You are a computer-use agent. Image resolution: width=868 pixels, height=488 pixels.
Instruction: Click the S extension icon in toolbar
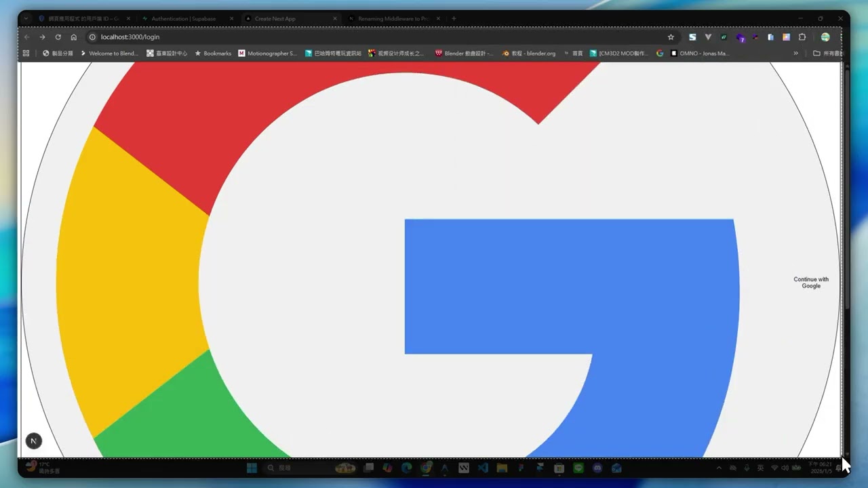click(x=692, y=37)
